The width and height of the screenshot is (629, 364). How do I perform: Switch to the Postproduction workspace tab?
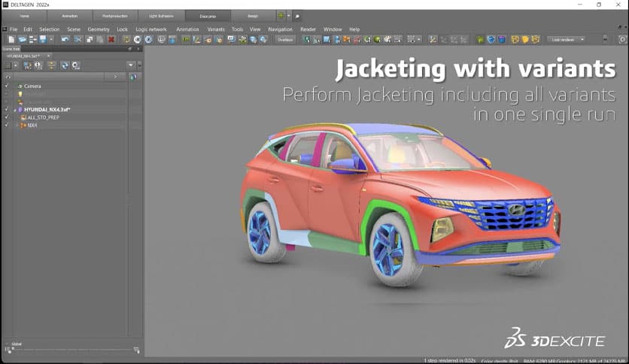coord(116,15)
